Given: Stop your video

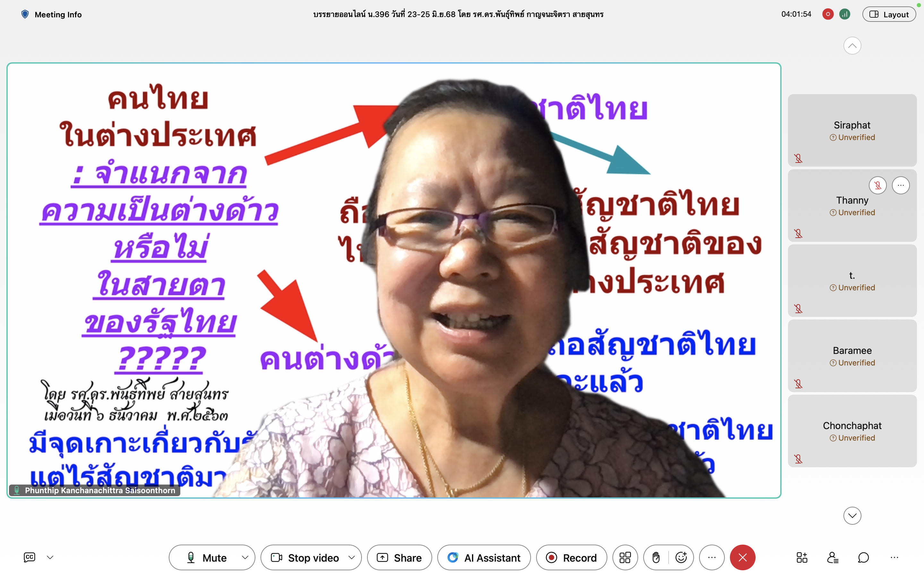Looking at the screenshot, I should (305, 558).
